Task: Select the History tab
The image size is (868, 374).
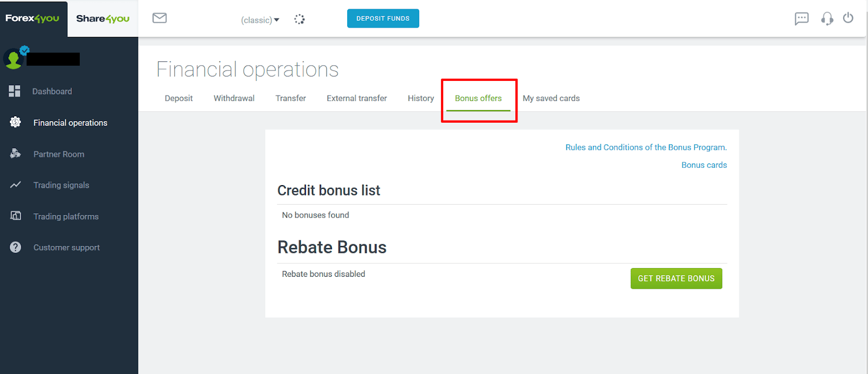Action: pos(421,98)
